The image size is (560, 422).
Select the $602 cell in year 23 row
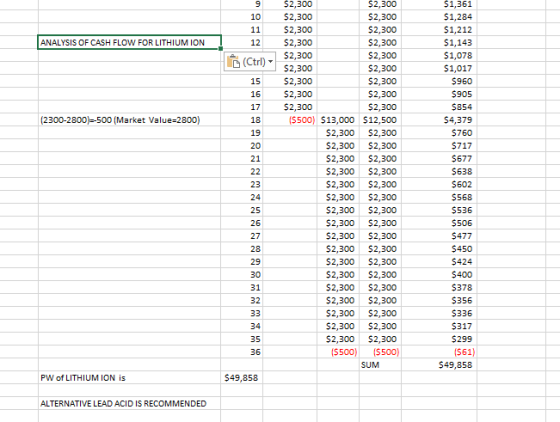click(x=439, y=184)
